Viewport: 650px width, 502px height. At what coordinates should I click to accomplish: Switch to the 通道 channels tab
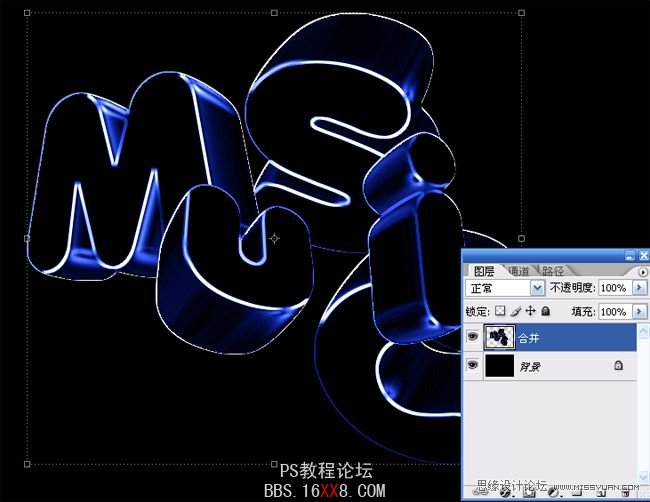click(517, 271)
